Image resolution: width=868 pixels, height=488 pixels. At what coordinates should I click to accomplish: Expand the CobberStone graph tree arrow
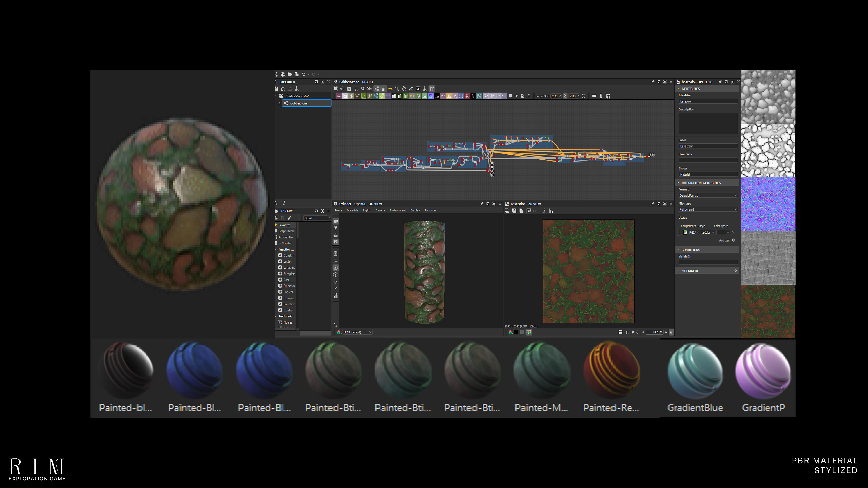point(279,103)
